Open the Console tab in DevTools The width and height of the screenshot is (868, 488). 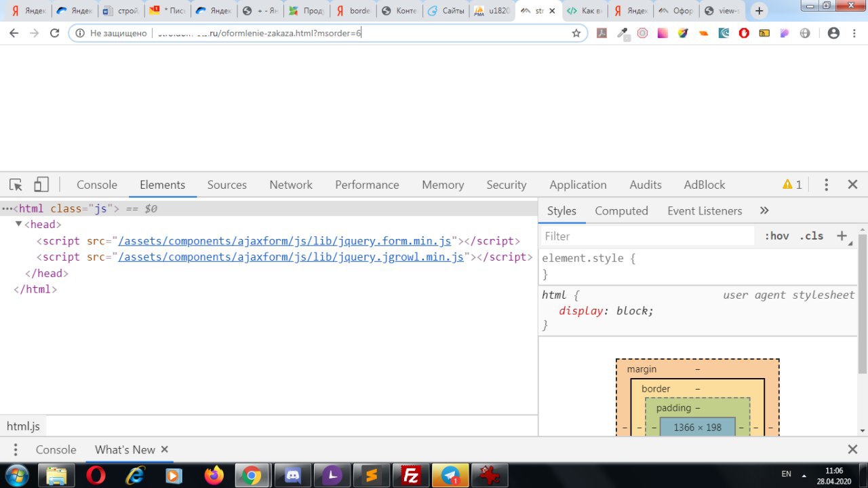pos(97,185)
